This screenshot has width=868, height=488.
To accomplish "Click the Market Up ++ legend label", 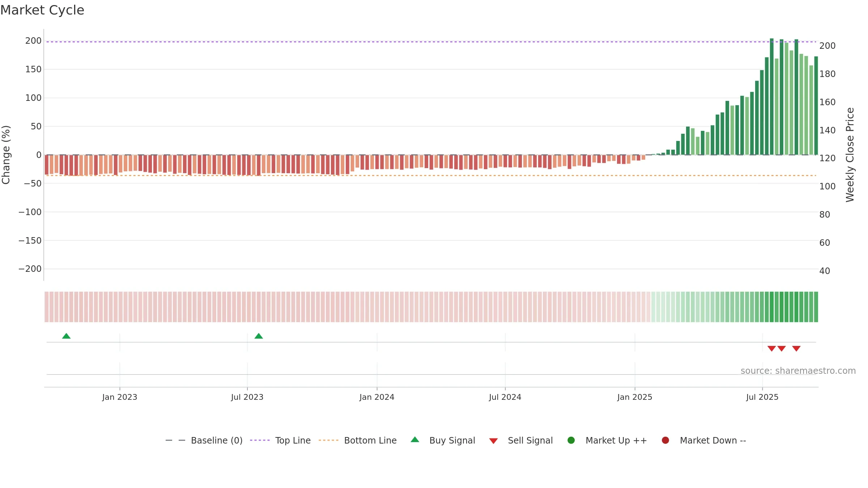I will tap(616, 440).
